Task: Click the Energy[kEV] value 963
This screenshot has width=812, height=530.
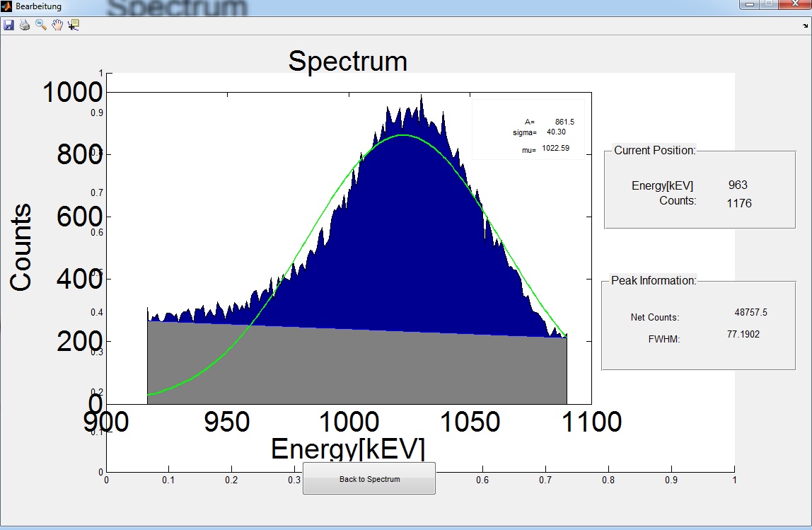Action: [737, 185]
